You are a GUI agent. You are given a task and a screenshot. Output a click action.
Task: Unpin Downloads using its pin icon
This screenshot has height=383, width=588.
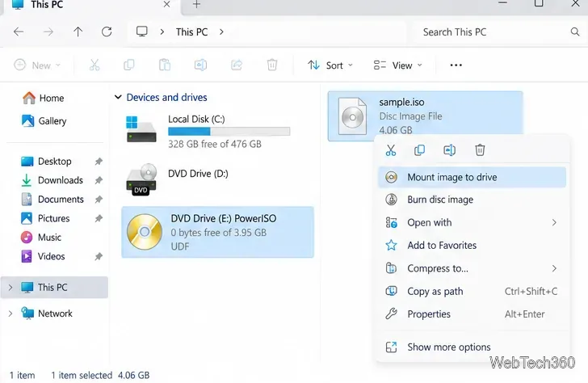tap(99, 180)
